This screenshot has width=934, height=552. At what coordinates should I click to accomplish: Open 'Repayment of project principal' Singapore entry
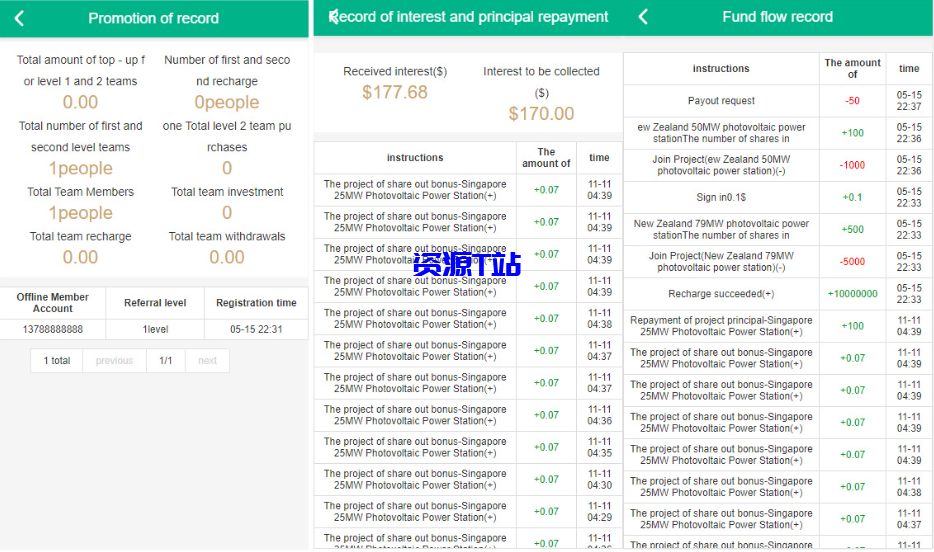(721, 326)
